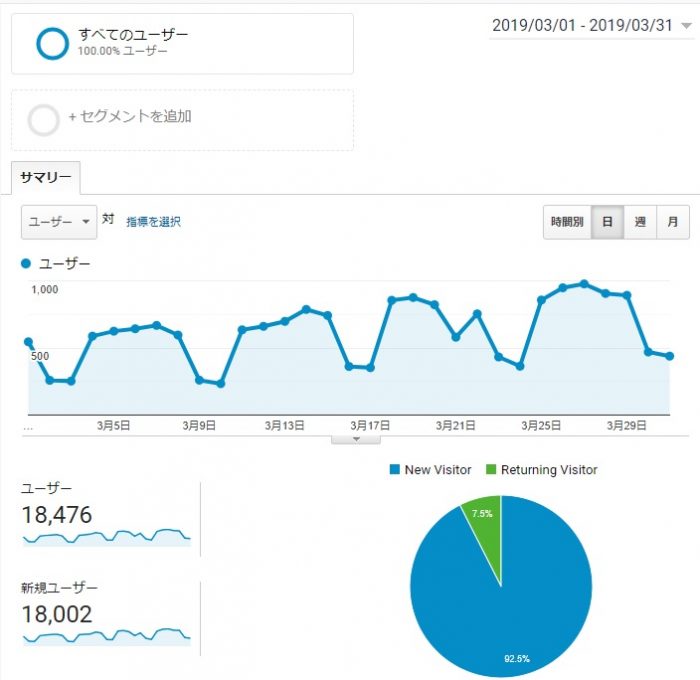Collapse the chart using the small arrow handle
Image resolution: width=700 pixels, height=680 pixels.
(x=357, y=439)
